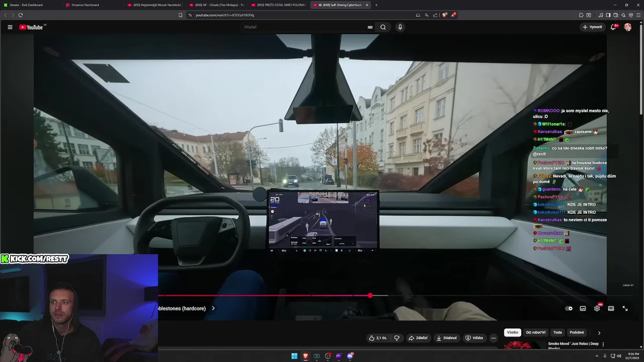Open the Windows Start menu

point(294,356)
